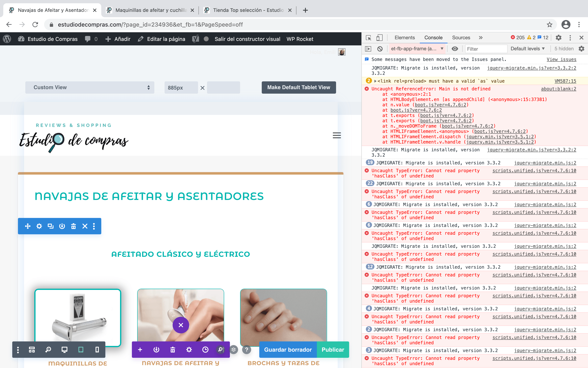588x368 pixels.
Task: Close the blue section toolbar with X
Action: point(85,226)
